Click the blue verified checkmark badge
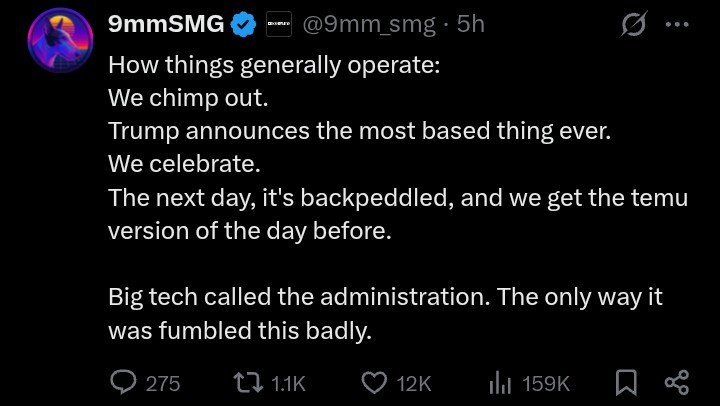 (x=243, y=25)
